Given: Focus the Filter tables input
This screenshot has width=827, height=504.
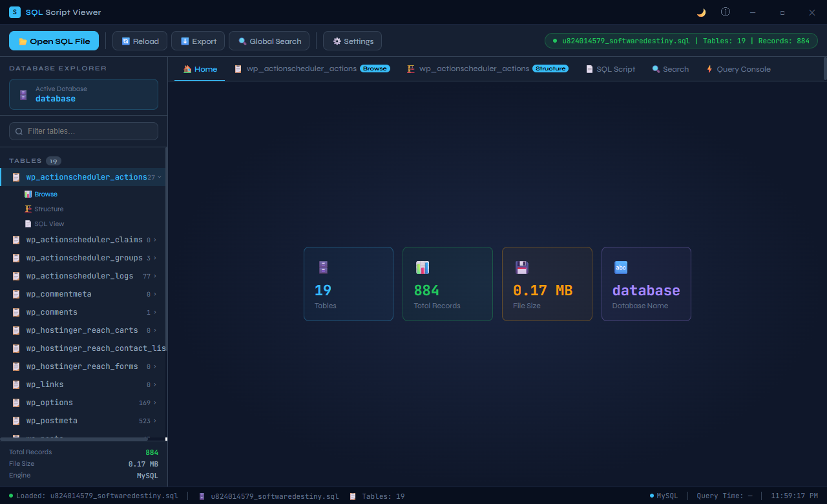Looking at the screenshot, I should pos(83,131).
